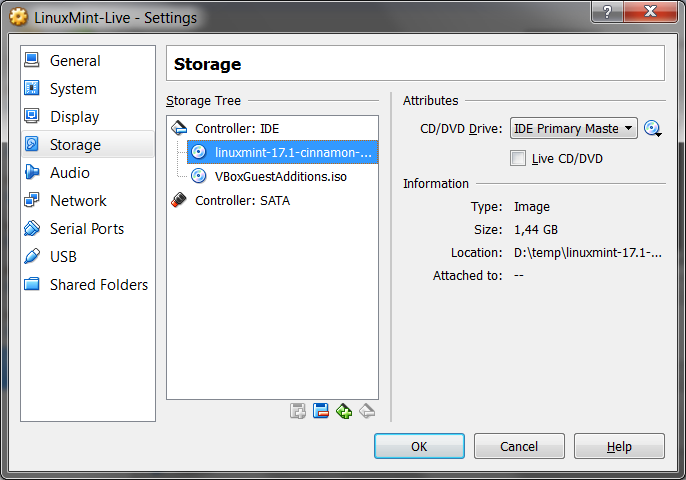Click the Shared Folders folder icon
686x480 pixels.
[32, 284]
